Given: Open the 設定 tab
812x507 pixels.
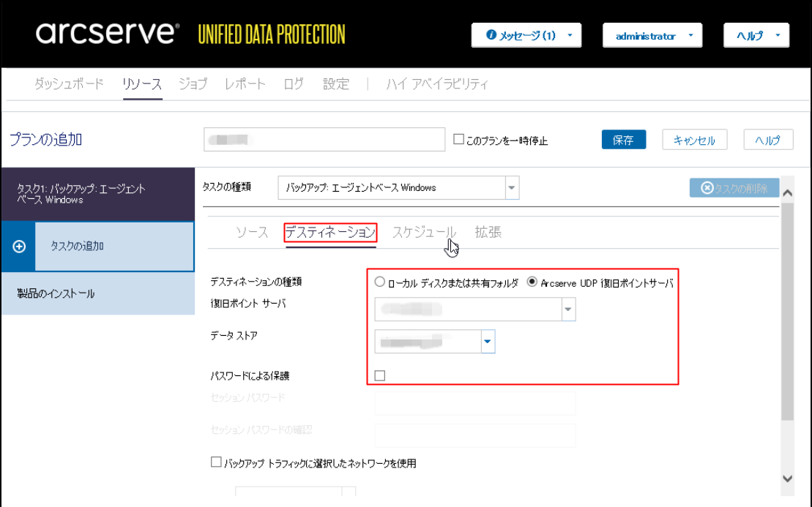Looking at the screenshot, I should [x=336, y=84].
